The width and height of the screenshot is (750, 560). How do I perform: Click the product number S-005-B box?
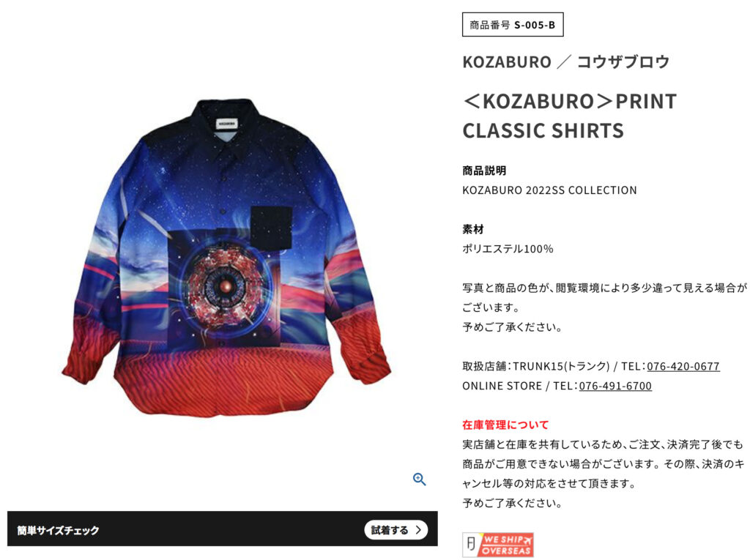513,25
